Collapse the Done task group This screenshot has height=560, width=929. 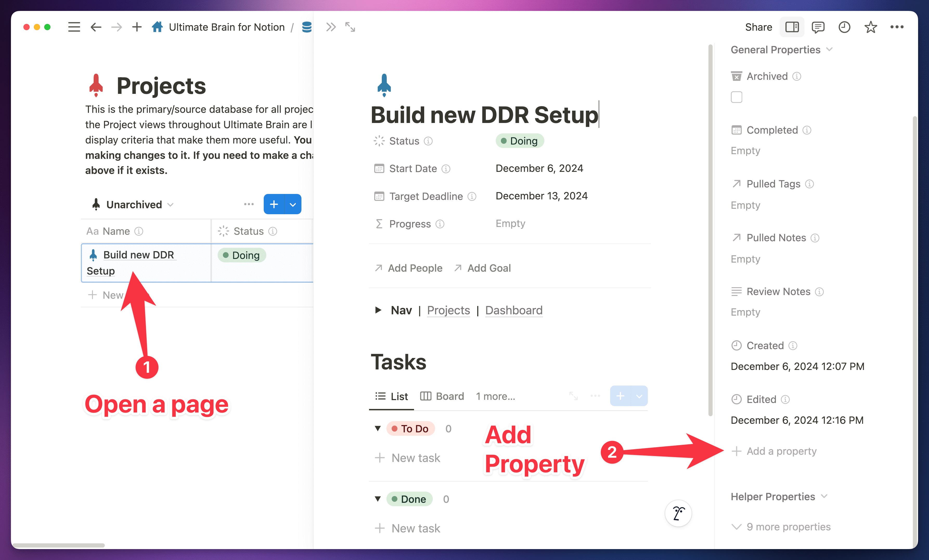click(378, 499)
